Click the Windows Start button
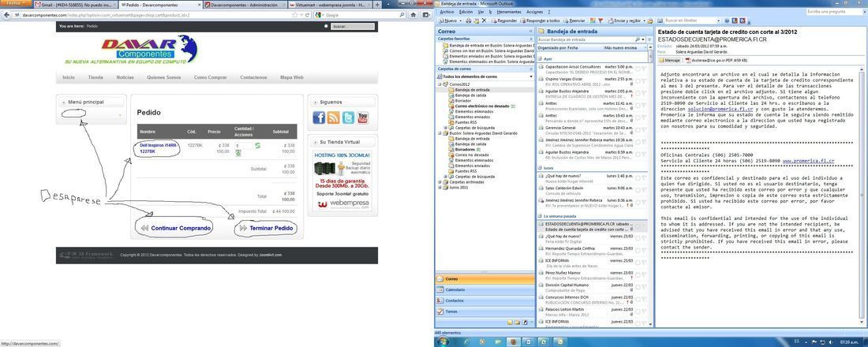868x347 pixels. 443,341
